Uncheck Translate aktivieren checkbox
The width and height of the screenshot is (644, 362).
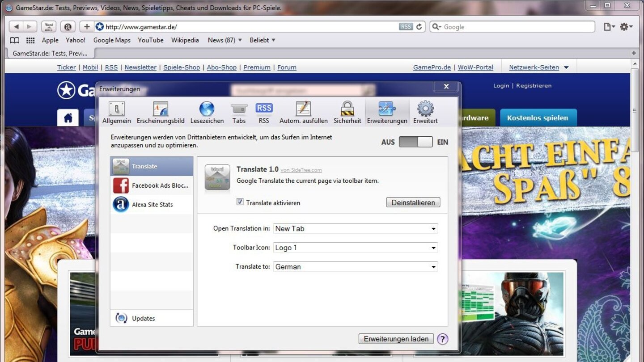click(240, 202)
